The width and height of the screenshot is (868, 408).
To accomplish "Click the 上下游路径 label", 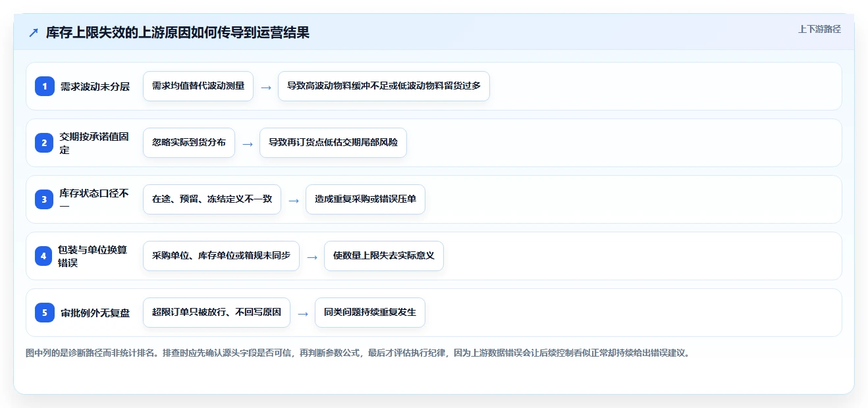I will point(819,29).
